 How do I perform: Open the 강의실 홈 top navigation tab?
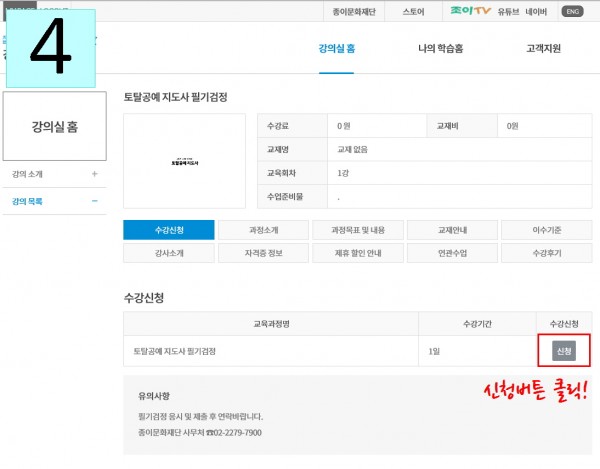(336, 49)
